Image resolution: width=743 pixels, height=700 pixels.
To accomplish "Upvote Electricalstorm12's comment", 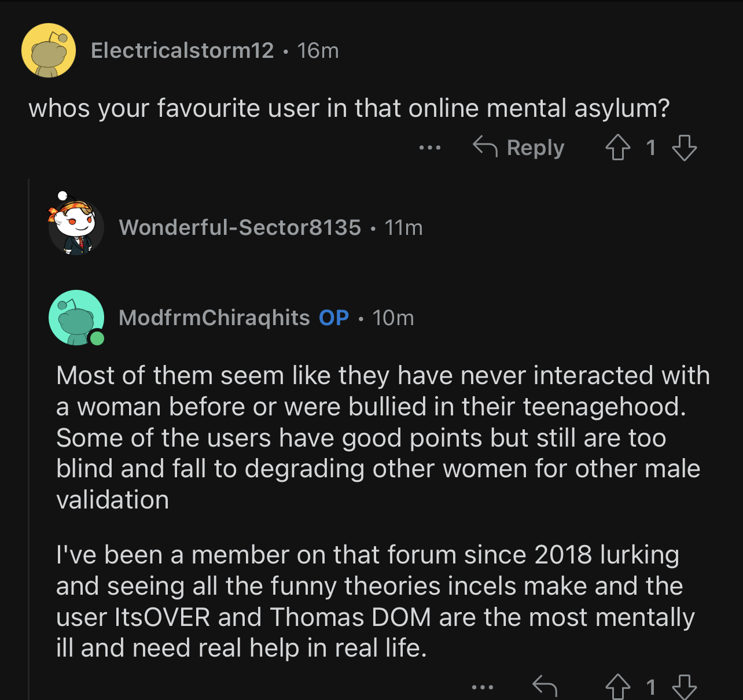I will pos(617,148).
